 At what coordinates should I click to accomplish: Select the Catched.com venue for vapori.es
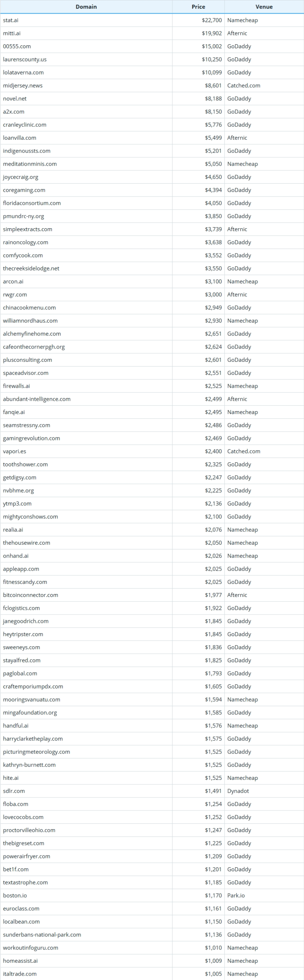click(244, 451)
